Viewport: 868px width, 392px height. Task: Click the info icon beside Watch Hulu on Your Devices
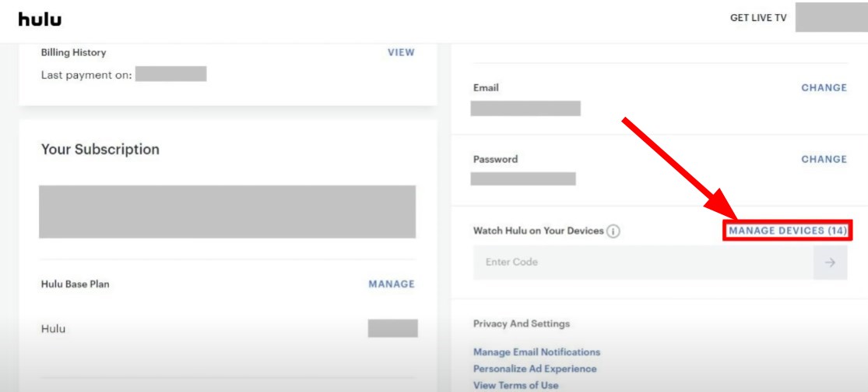613,231
